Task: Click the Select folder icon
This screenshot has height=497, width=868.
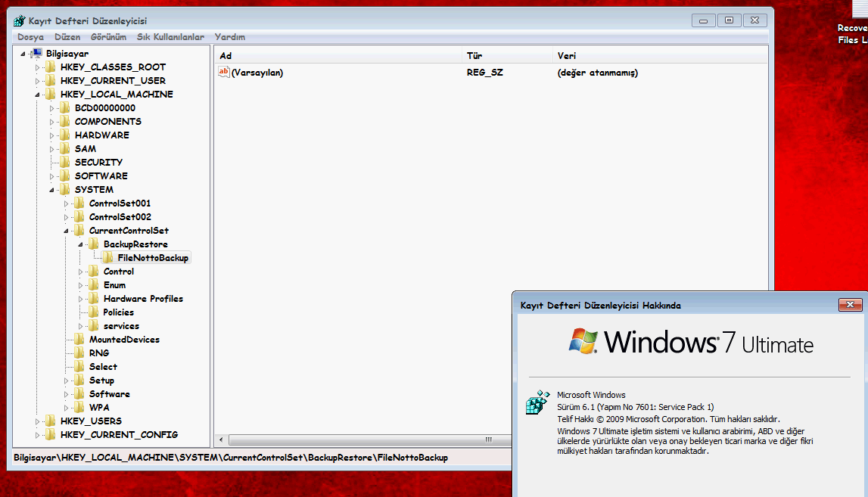Action: [79, 366]
